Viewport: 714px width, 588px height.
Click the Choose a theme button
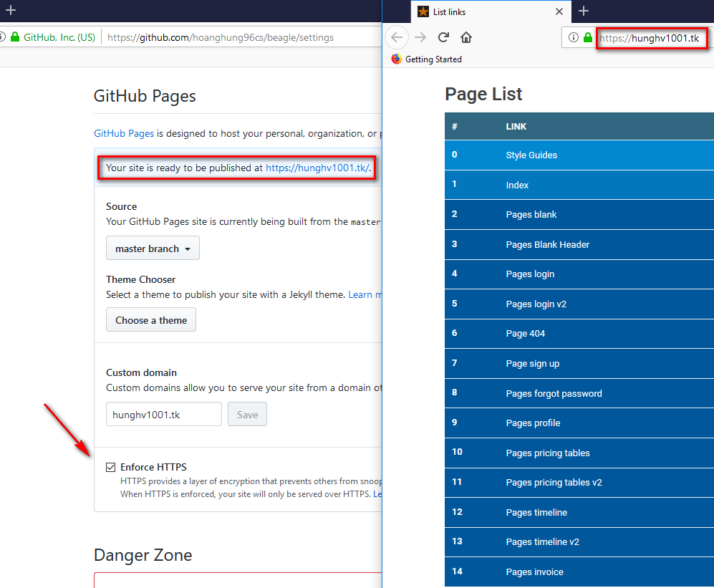pos(150,319)
